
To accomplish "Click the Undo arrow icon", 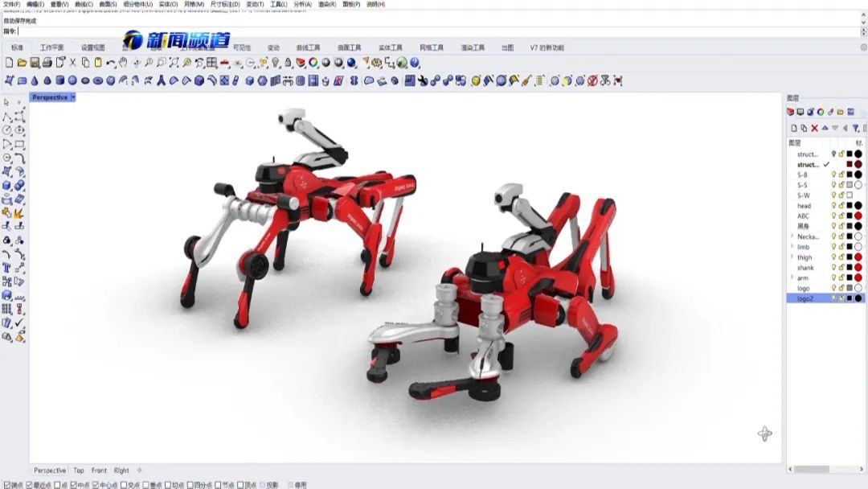I will coord(111,63).
